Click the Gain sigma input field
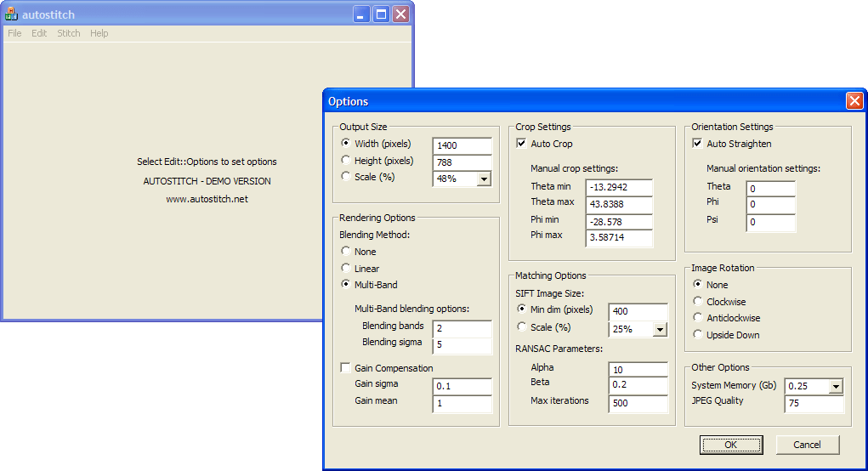This screenshot has height=471, width=868. pos(462,386)
